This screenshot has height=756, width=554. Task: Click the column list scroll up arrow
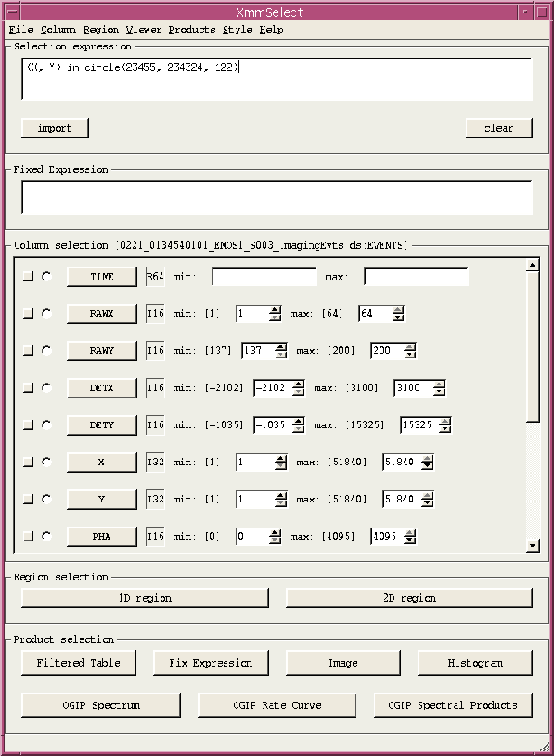click(533, 265)
